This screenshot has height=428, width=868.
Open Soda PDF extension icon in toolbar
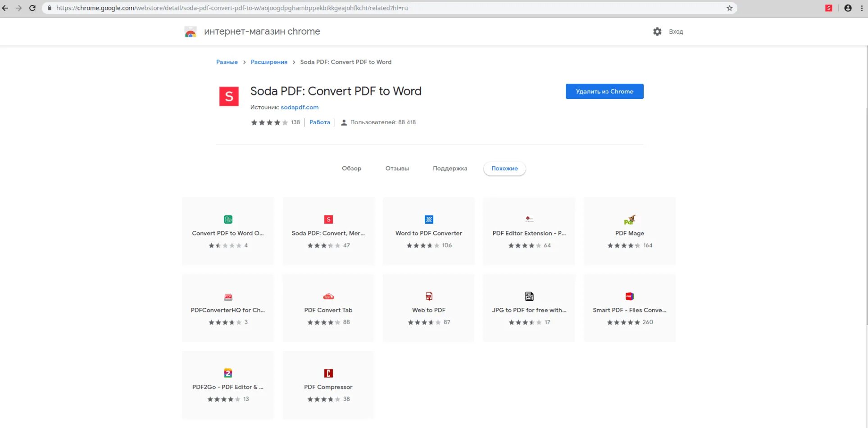coord(828,8)
